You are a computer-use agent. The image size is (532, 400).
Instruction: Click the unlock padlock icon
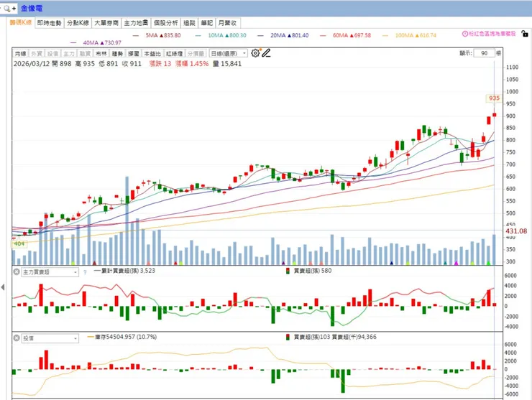525,34
